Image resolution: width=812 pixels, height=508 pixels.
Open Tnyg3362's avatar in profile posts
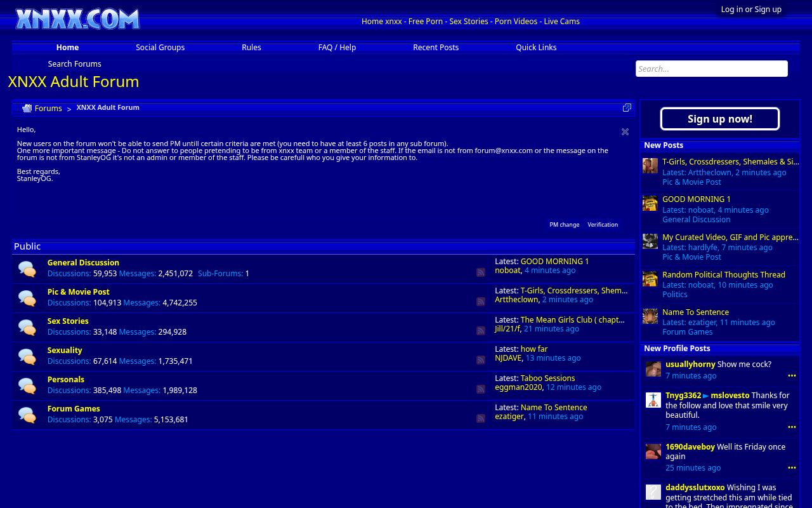(x=653, y=400)
